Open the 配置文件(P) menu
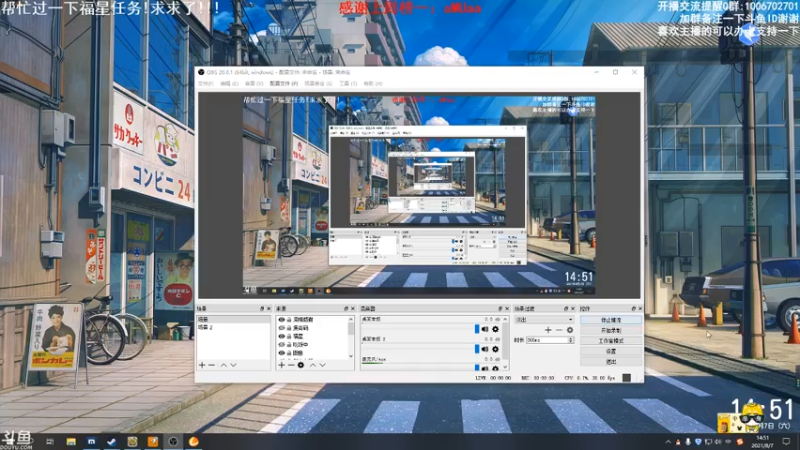 pyautogui.click(x=284, y=83)
